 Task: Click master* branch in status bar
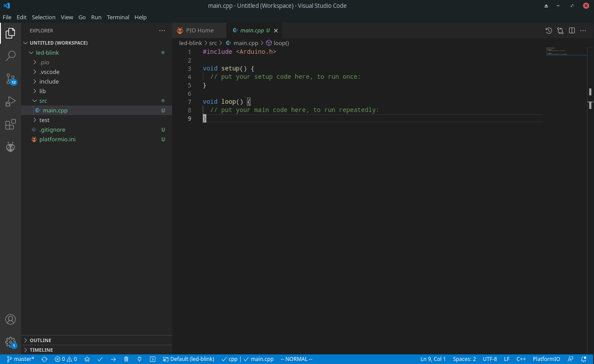click(21, 359)
